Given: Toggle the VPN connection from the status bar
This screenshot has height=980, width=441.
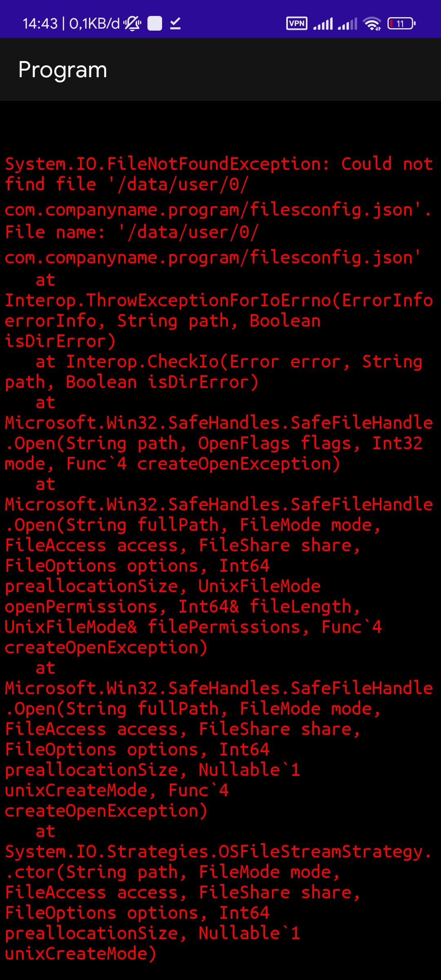Looking at the screenshot, I should pyautogui.click(x=296, y=23).
